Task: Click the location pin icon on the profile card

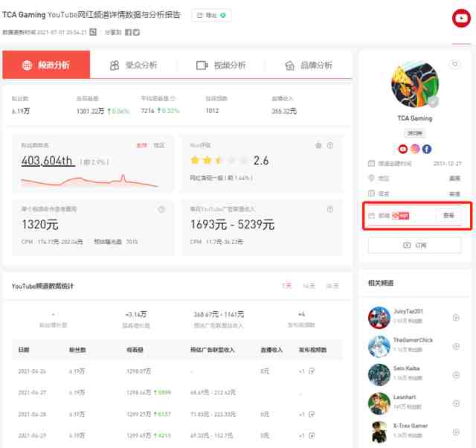Action: [371, 178]
